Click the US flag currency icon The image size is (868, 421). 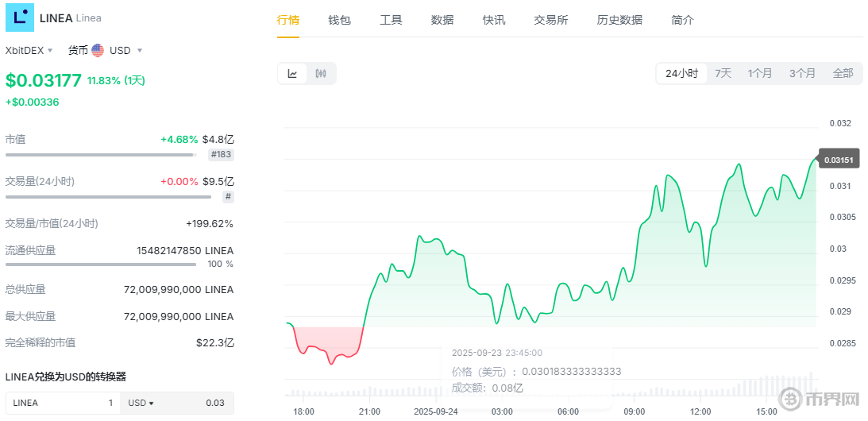(x=98, y=50)
